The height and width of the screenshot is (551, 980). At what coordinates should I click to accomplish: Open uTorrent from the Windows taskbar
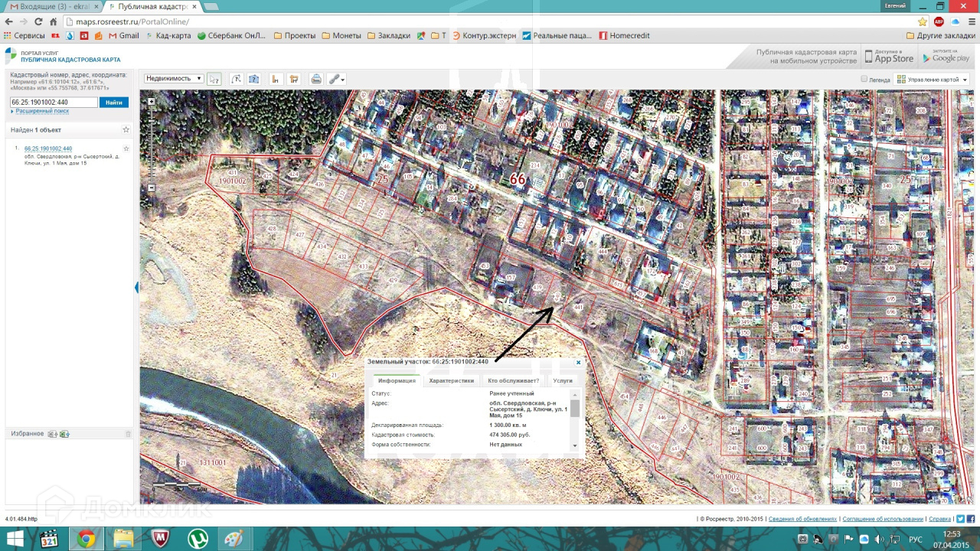[x=198, y=538]
